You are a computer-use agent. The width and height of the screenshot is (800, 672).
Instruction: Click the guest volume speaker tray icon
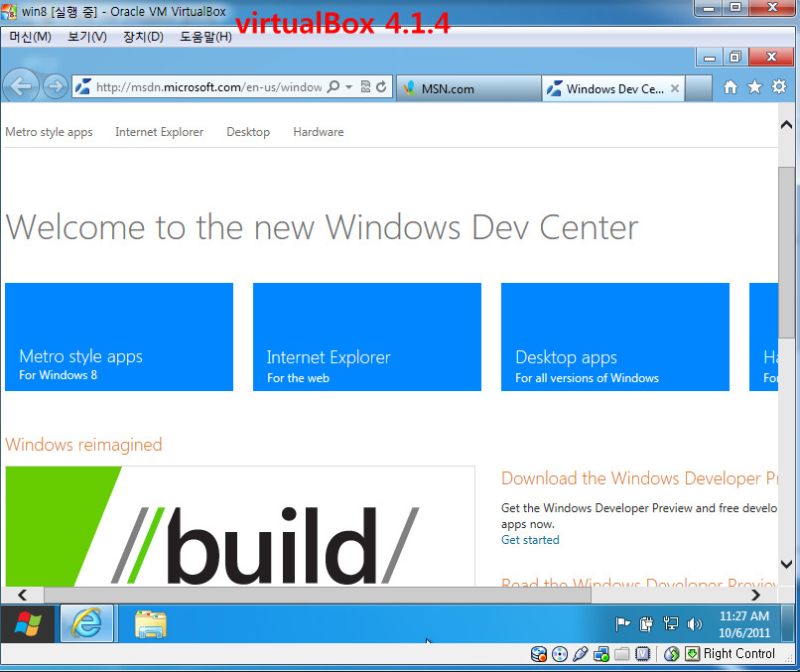point(694,624)
